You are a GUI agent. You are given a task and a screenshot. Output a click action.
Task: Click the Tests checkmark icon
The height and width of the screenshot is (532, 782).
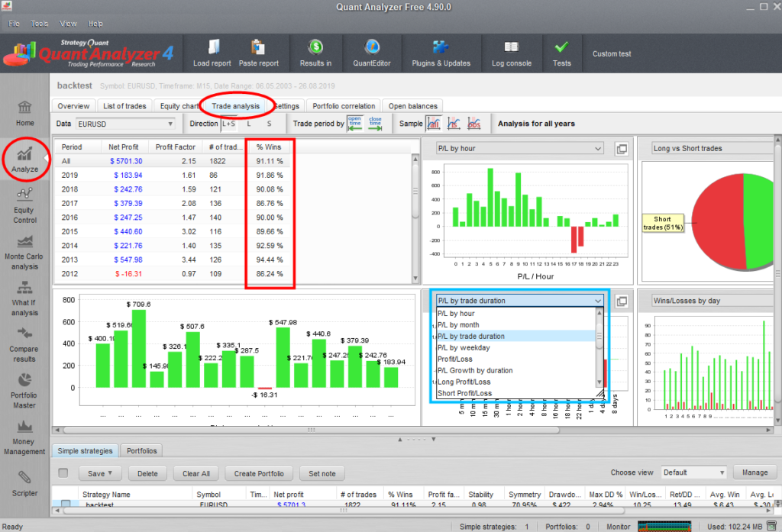(x=561, y=47)
